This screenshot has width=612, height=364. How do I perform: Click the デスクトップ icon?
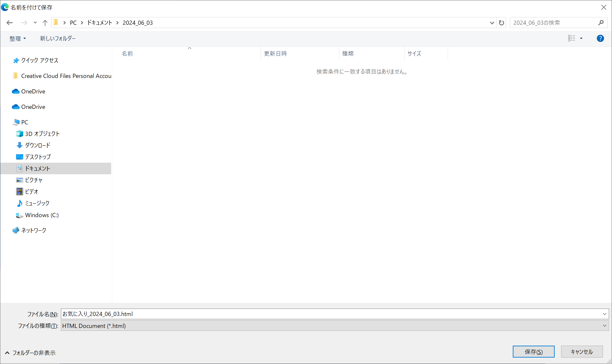pyautogui.click(x=20, y=157)
